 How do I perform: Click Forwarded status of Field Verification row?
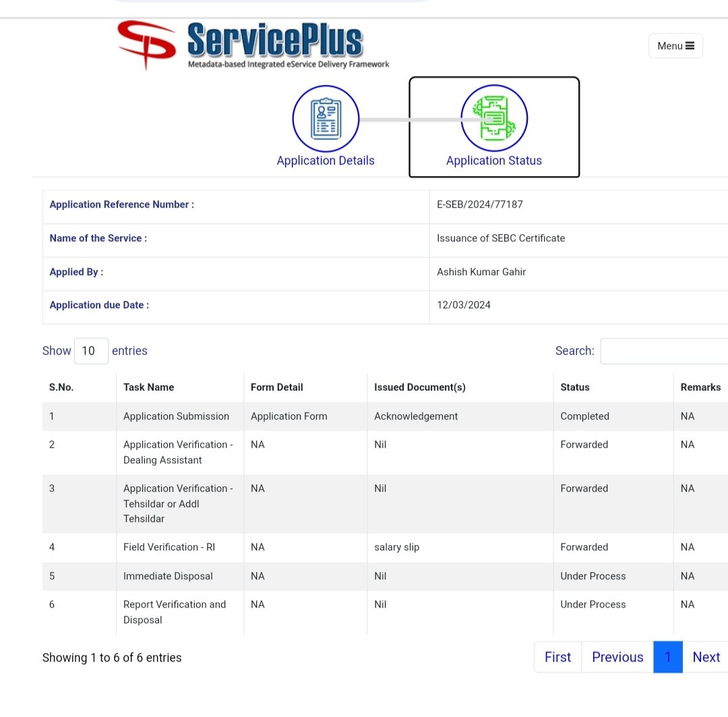(x=584, y=548)
